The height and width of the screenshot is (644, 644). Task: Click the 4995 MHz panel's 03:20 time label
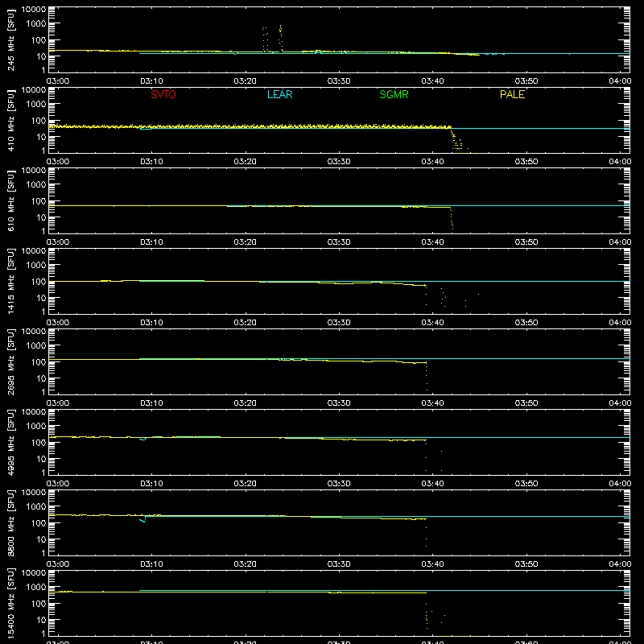246,484
